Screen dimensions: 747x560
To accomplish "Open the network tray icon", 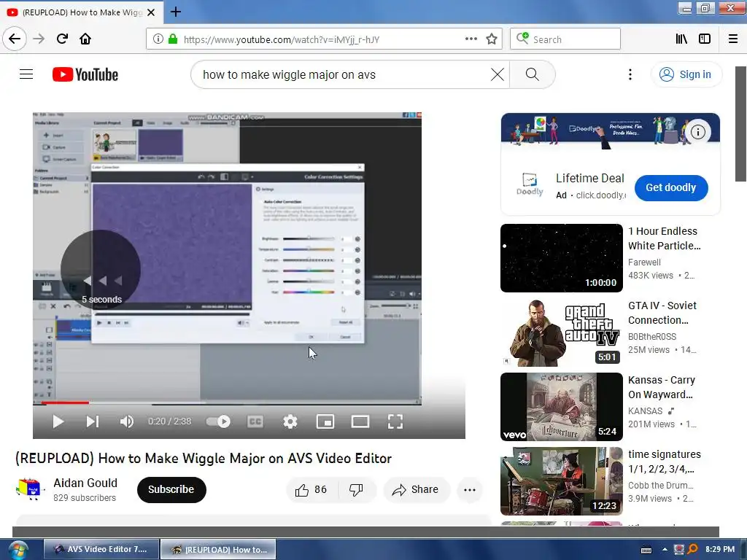I will coord(679,550).
